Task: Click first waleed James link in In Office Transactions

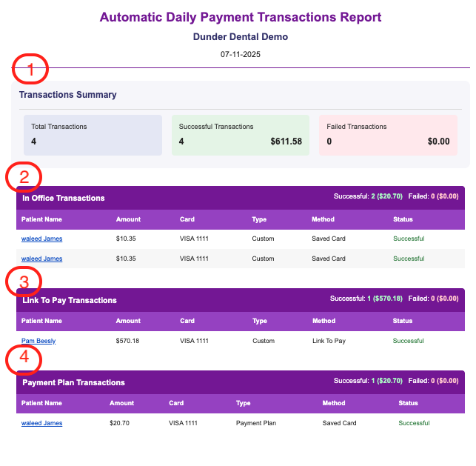Action: pos(41,239)
